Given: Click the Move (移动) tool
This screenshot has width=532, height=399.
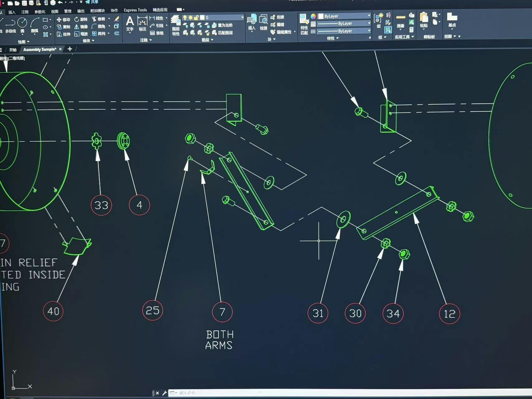Looking at the screenshot, I should coord(63,19).
